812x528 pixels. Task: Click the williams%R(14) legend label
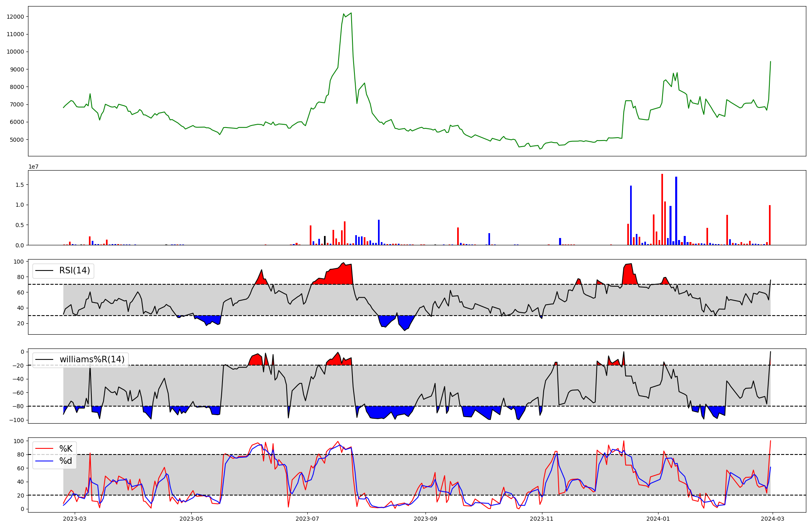[92, 359]
